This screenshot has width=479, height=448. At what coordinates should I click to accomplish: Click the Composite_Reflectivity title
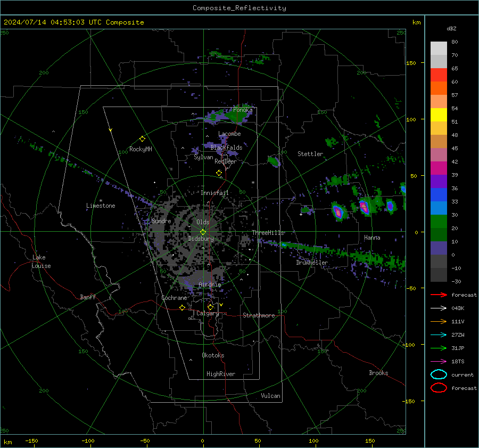point(240,8)
